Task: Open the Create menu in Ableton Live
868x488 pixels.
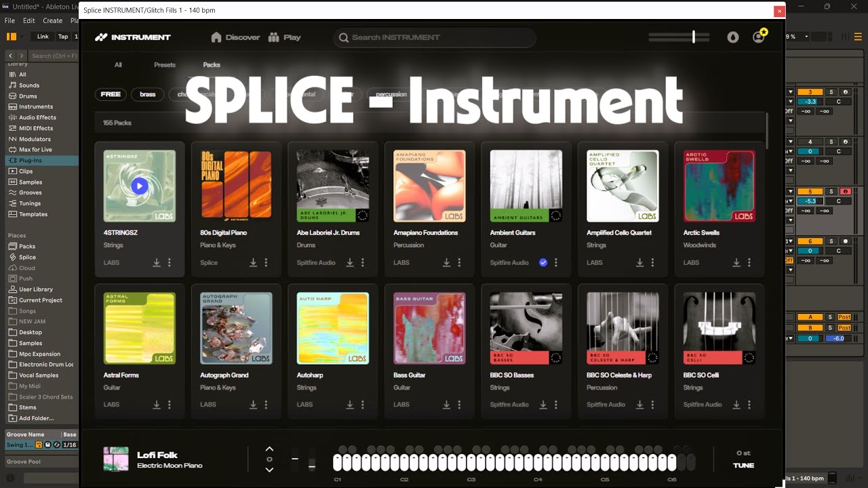Action: (52, 20)
